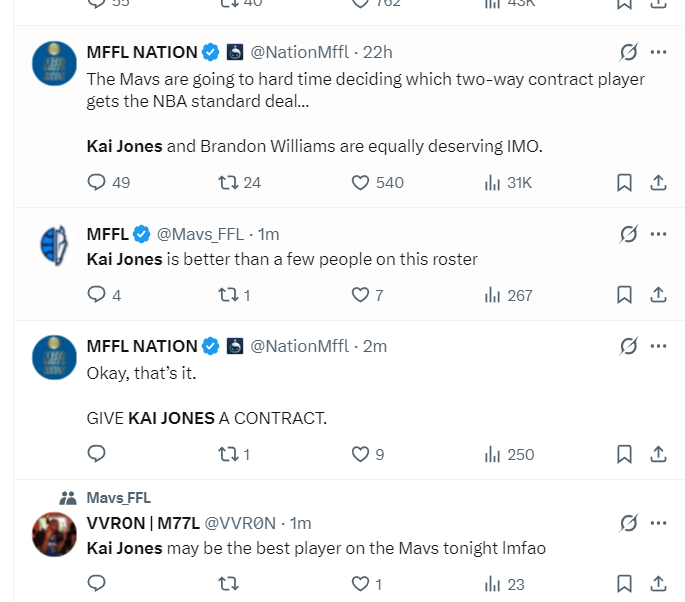Like the 'better than a few people' tweet
685x602 pixels.
pos(361,295)
